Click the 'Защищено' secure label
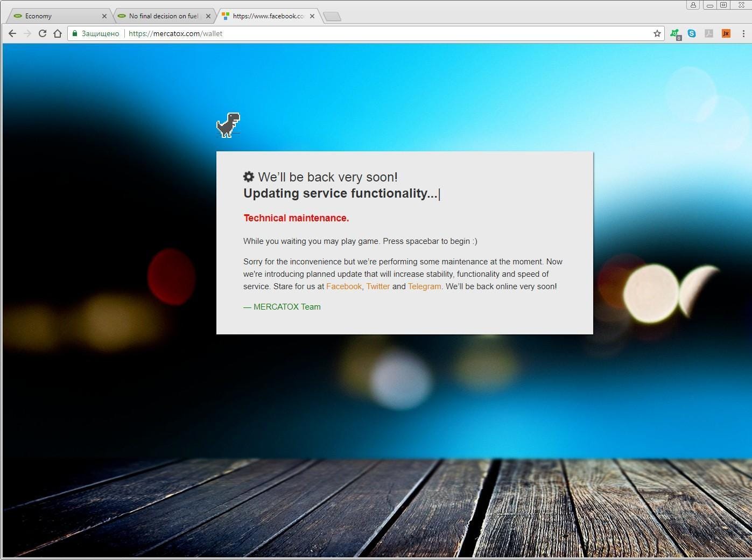 100,33
